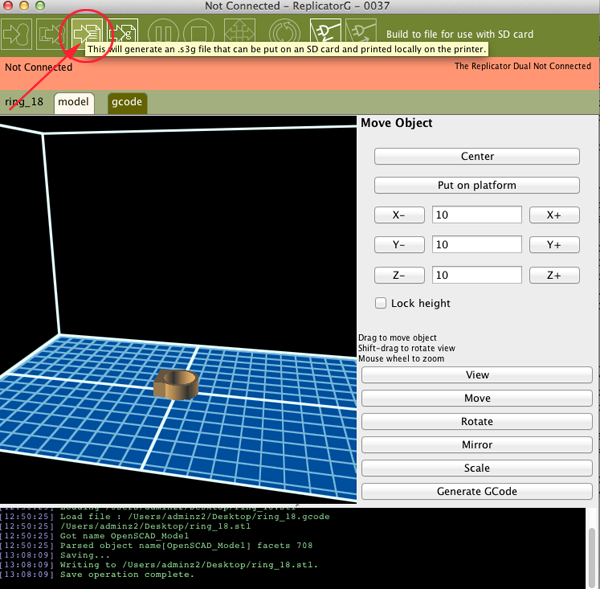Click the Center button
The width and height of the screenshot is (600, 589).
(477, 157)
